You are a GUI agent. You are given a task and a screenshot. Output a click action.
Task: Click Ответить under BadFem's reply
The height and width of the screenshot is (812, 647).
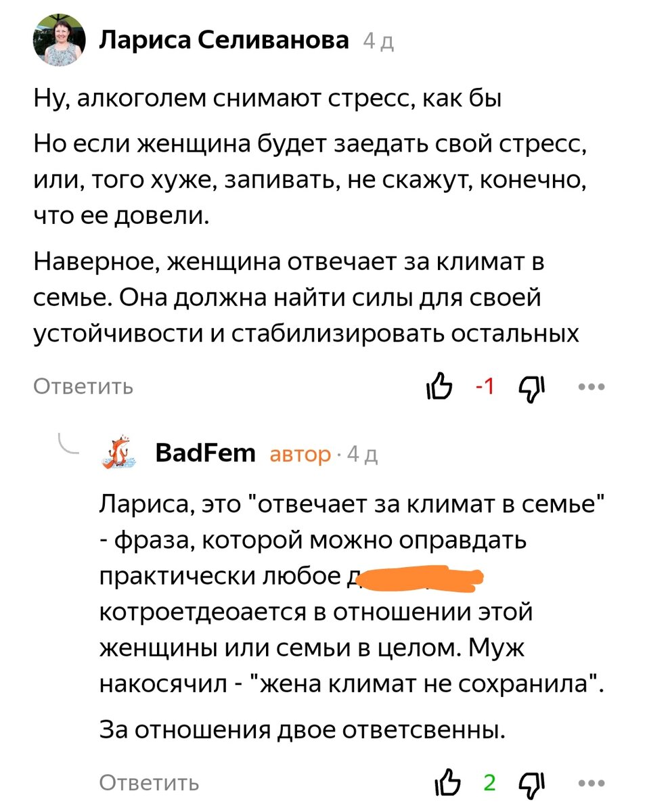pos(148,784)
